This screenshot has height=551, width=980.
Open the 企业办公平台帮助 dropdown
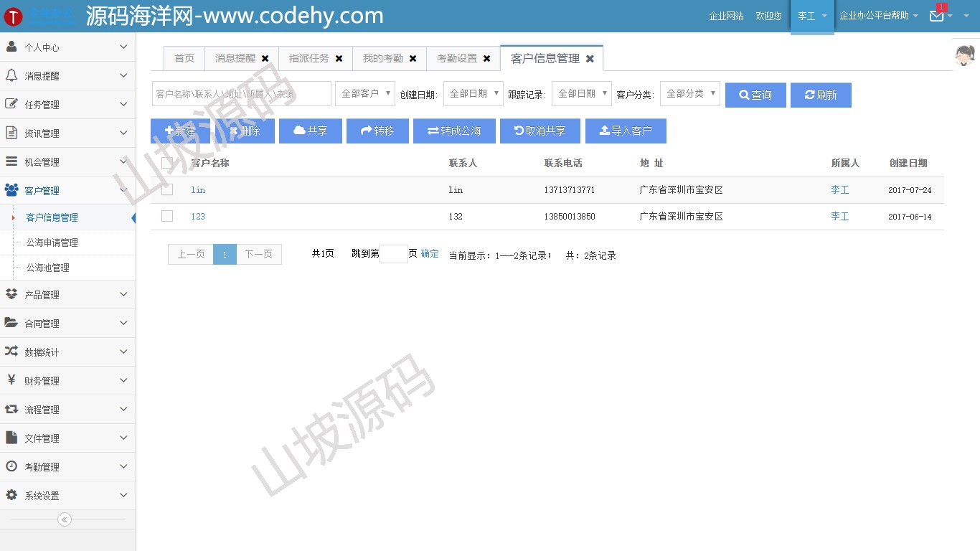879,16
